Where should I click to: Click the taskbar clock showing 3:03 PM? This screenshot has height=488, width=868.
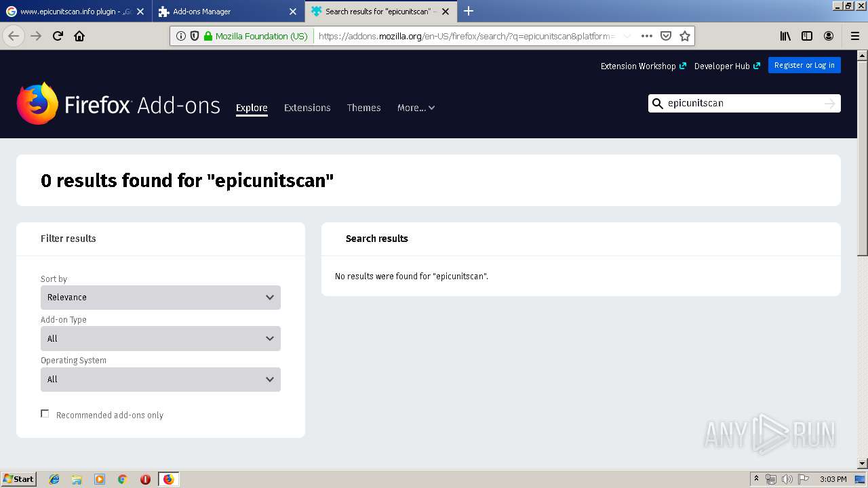(833, 479)
